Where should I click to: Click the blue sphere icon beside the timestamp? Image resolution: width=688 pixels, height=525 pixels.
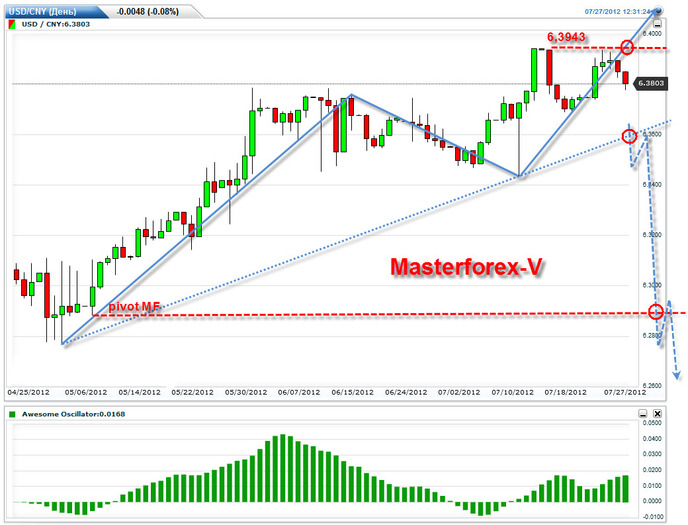click(x=659, y=11)
